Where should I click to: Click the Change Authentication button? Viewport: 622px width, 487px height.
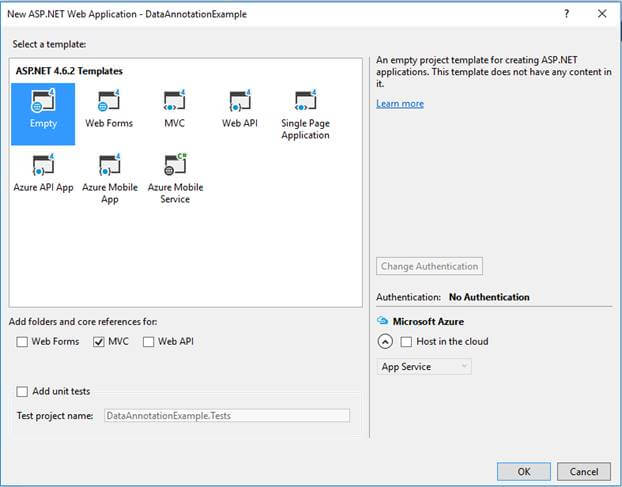pos(429,266)
